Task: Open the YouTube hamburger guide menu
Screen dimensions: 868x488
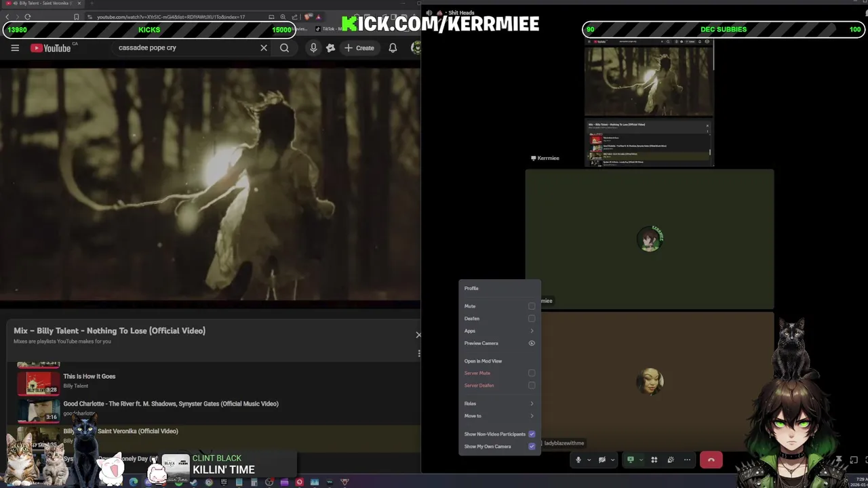Action: pyautogui.click(x=15, y=48)
